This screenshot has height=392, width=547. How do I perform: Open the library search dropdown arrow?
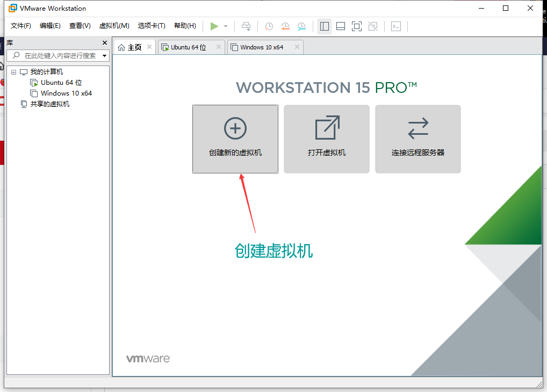click(x=104, y=56)
